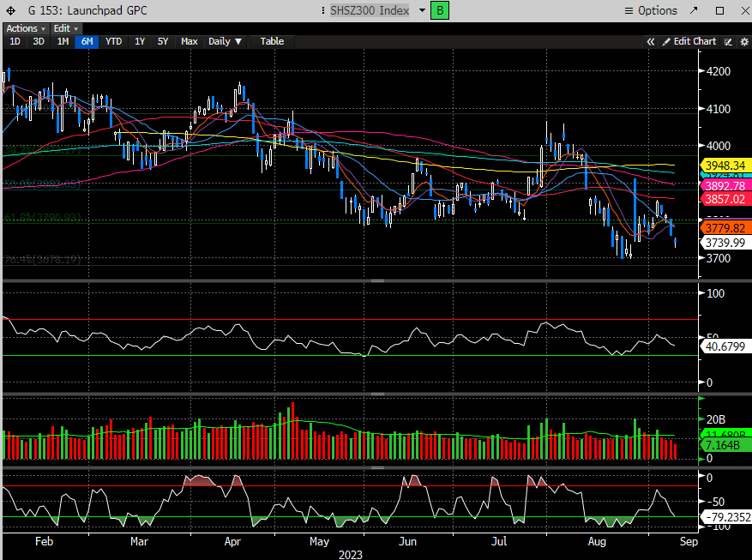Open the Actions dropdown menu

pyautogui.click(x=26, y=29)
